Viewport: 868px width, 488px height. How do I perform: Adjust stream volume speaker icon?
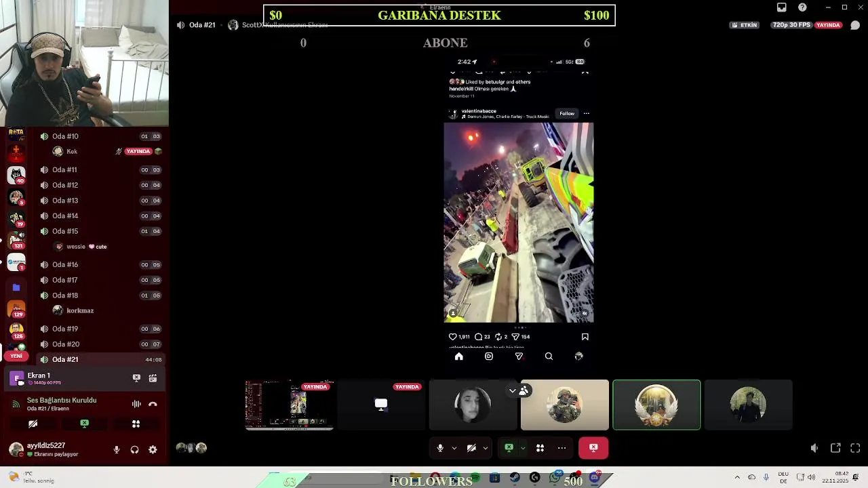click(x=814, y=448)
